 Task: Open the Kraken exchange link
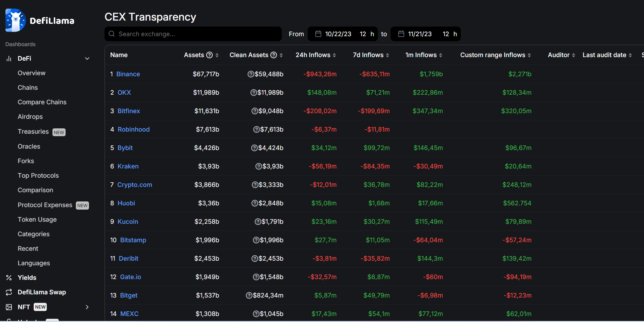(128, 166)
